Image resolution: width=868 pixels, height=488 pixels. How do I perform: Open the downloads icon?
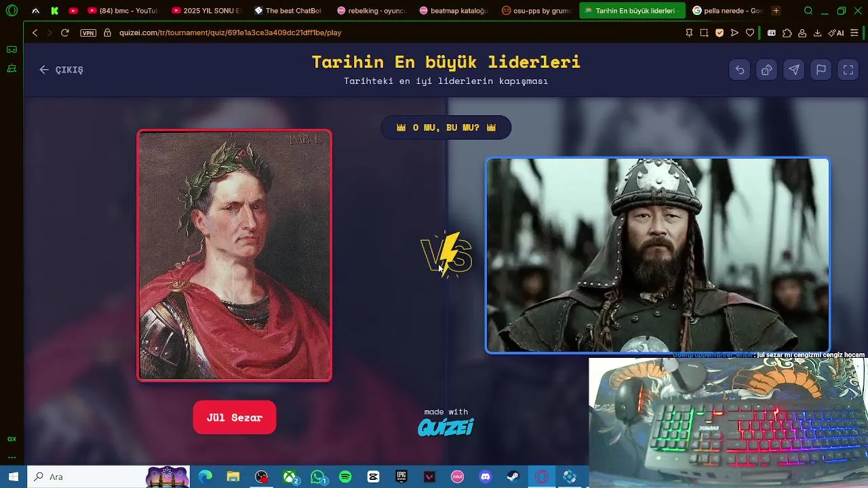(x=818, y=33)
